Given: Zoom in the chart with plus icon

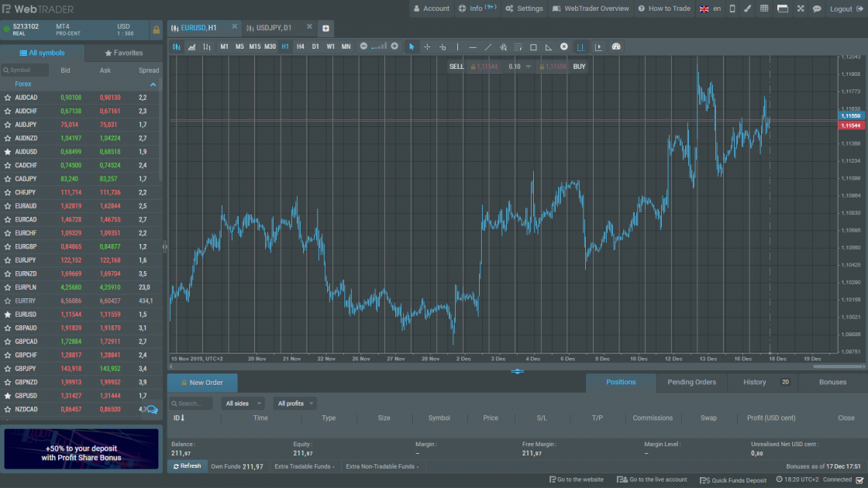Looking at the screenshot, I should pyautogui.click(x=394, y=46).
